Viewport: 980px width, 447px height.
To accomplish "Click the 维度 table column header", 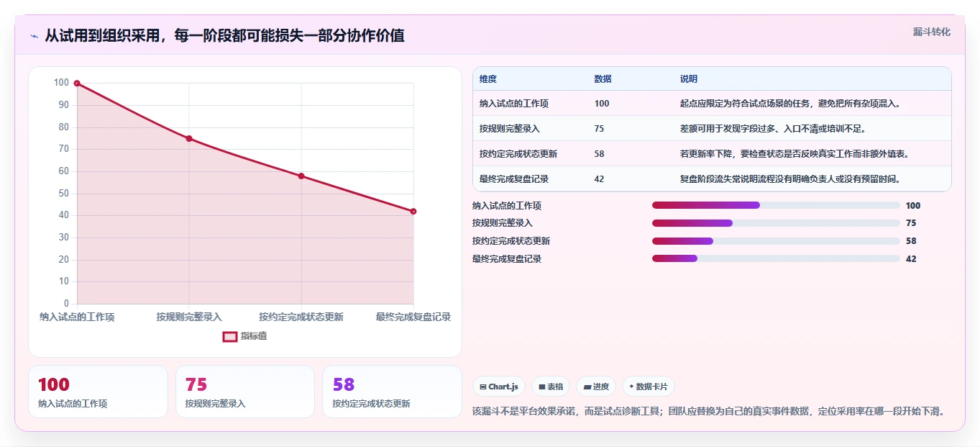I will pos(488,79).
